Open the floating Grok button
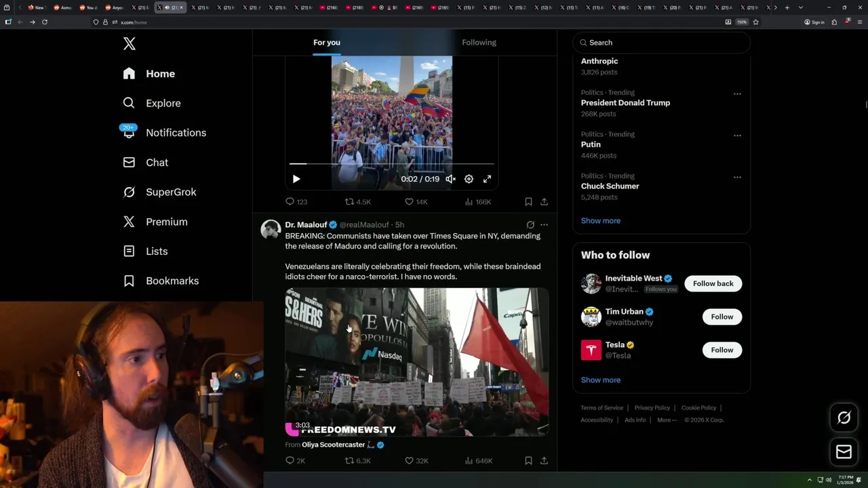The width and height of the screenshot is (868, 488). point(844,418)
